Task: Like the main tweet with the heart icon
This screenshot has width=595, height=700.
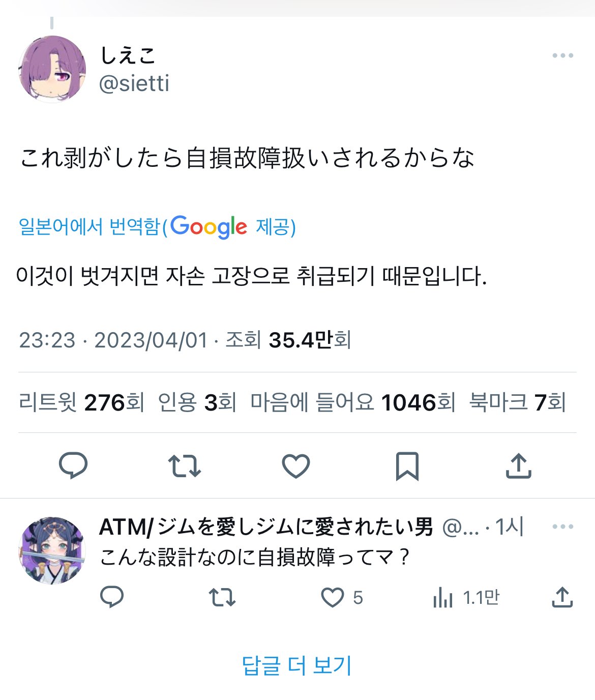Action: 296,465
